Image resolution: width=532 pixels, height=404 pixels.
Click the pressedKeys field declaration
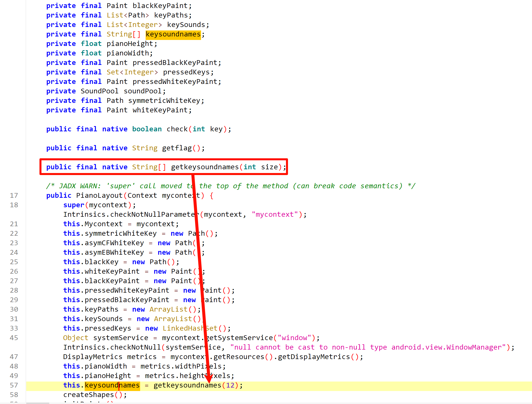pos(186,72)
